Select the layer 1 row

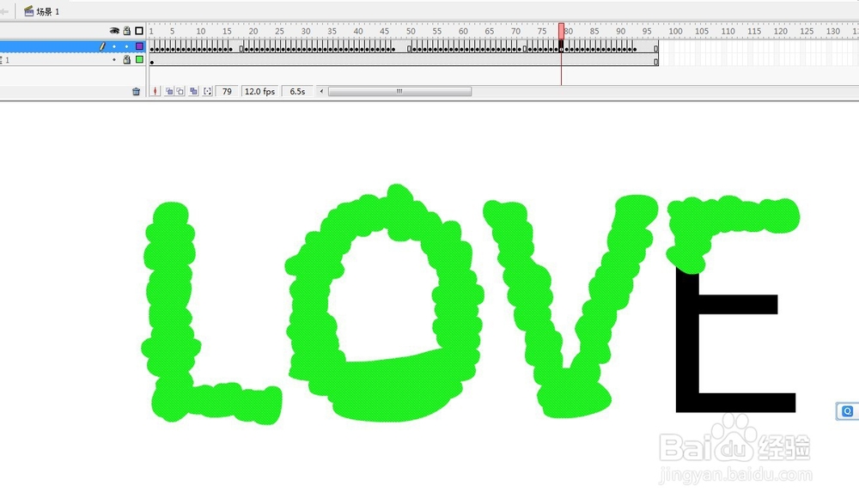(72, 59)
